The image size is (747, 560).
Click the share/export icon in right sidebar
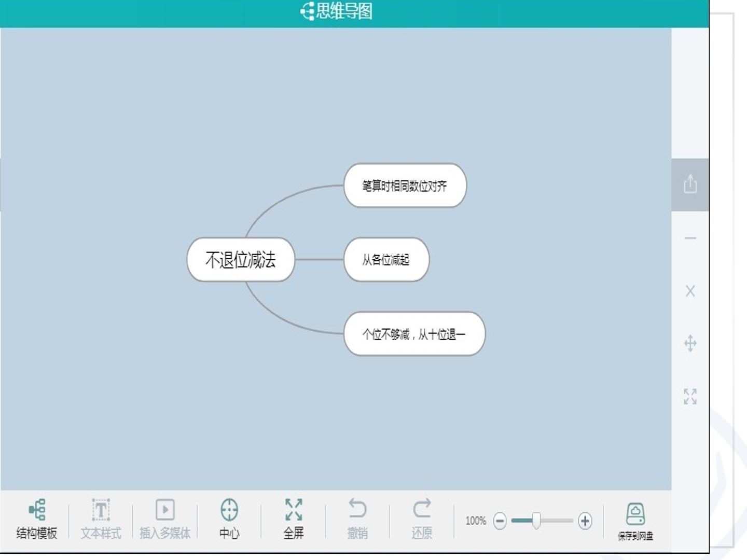(x=690, y=184)
